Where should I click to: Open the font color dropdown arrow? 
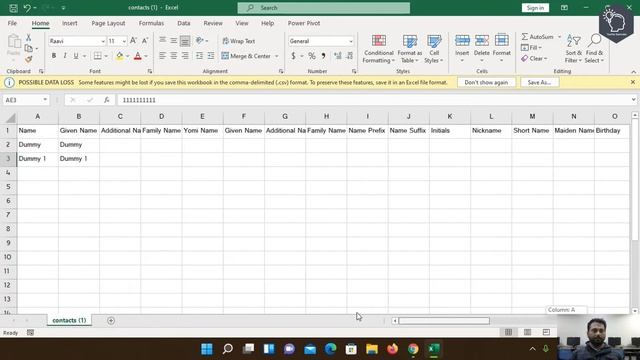(146, 56)
